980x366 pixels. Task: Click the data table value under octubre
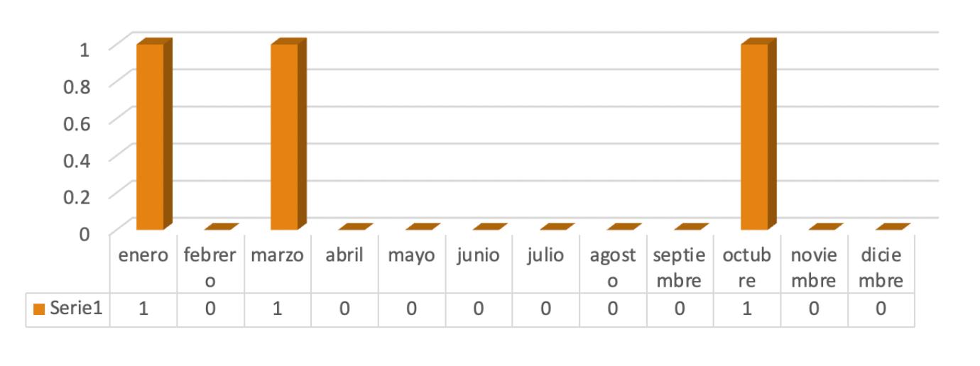point(746,309)
